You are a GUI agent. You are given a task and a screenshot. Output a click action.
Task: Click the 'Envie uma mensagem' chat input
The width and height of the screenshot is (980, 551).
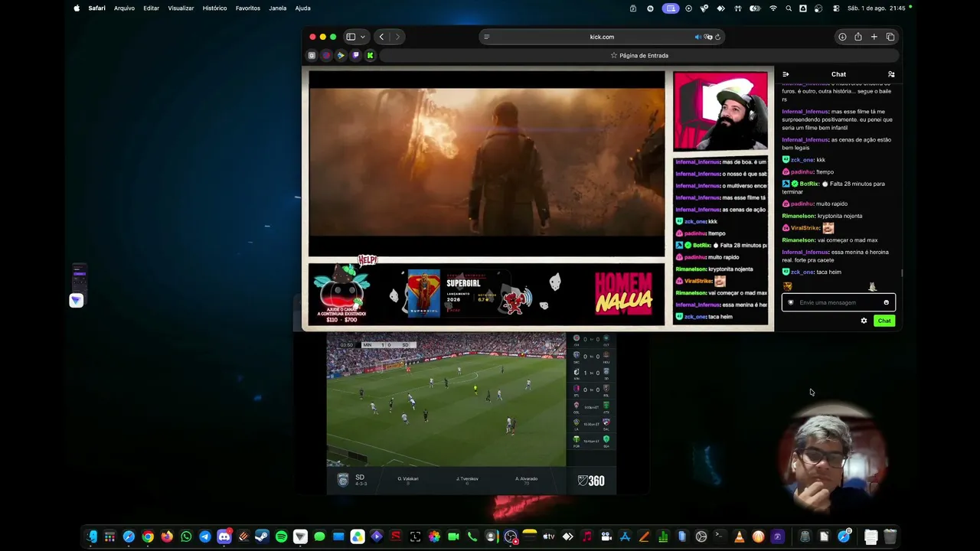(838, 302)
